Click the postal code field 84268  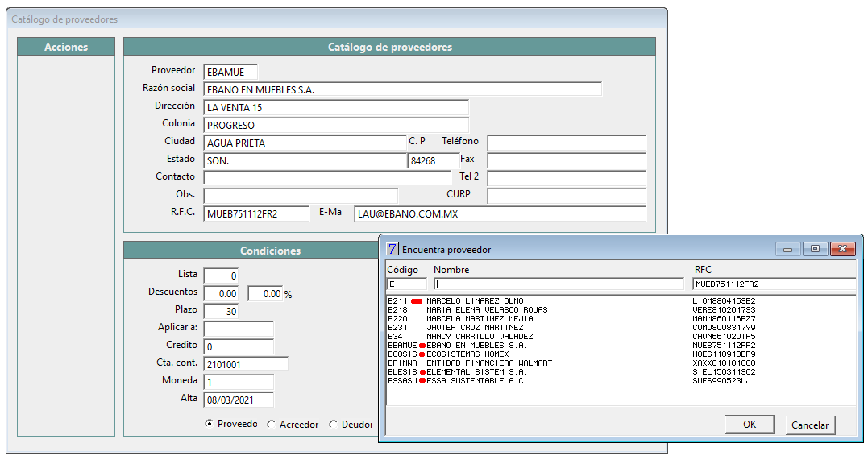434,160
